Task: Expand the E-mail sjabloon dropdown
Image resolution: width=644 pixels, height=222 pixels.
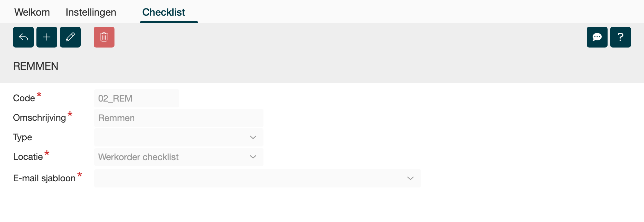Action: click(x=257, y=178)
